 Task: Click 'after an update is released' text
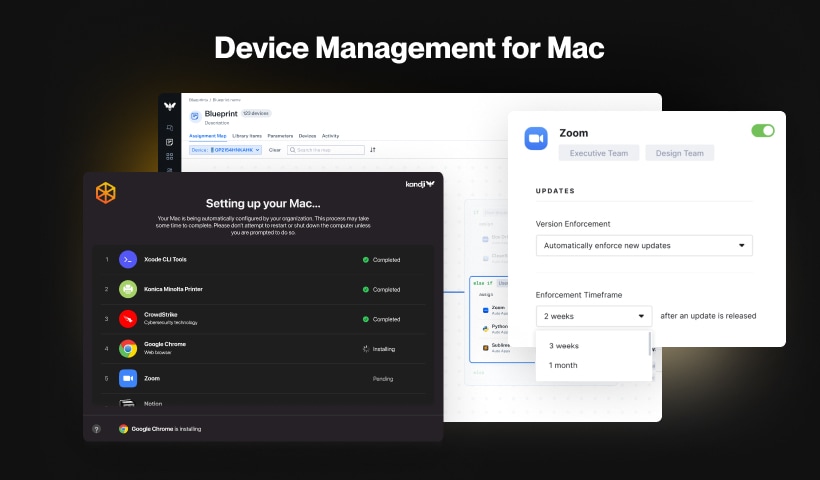[x=708, y=316]
